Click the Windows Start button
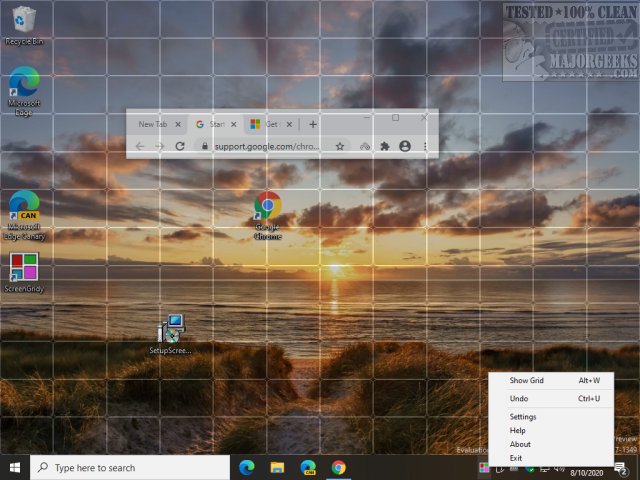Screen dimensions: 640x480 click(15, 467)
